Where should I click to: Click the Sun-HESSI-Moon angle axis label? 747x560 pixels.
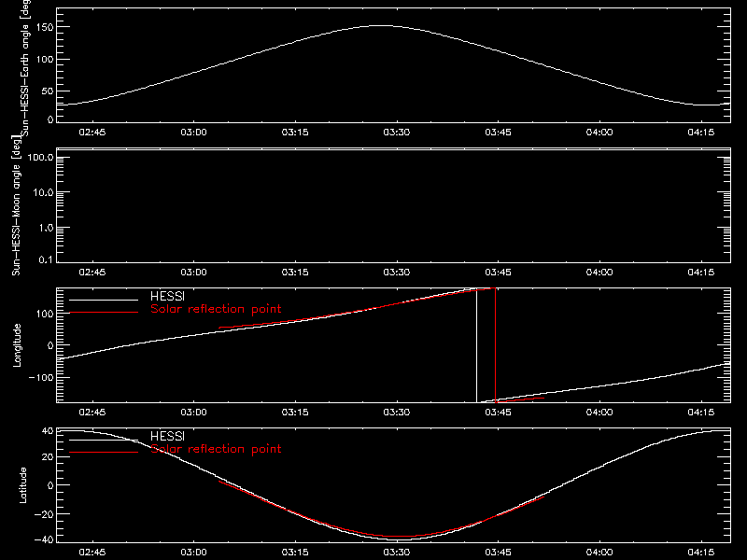[x=16, y=205]
